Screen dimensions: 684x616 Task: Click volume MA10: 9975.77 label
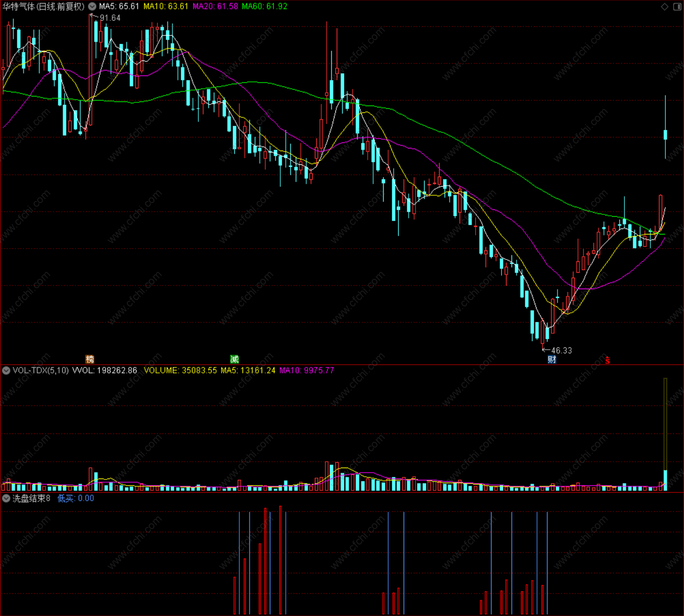[307, 371]
